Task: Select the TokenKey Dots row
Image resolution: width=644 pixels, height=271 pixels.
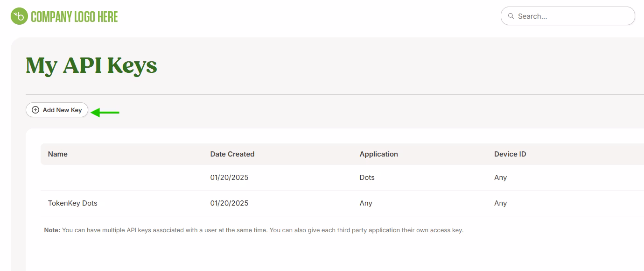Action: (x=72, y=203)
